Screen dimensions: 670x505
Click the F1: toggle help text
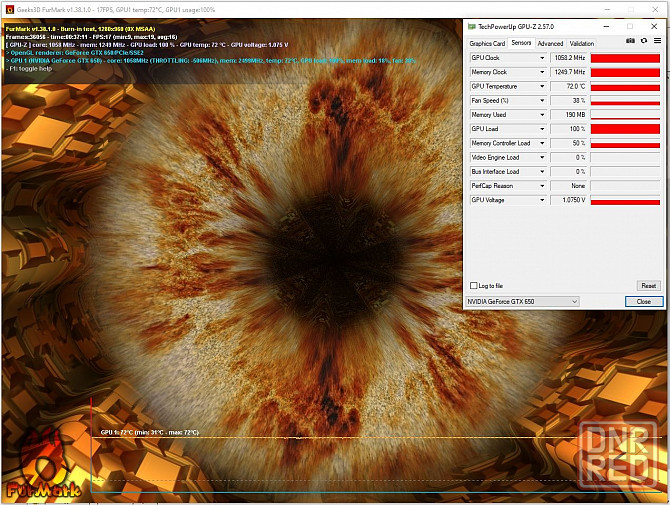(29, 68)
